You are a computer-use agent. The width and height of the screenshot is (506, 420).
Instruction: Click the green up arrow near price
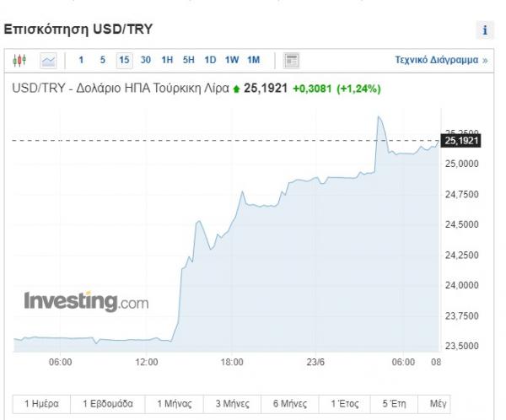[x=236, y=89]
